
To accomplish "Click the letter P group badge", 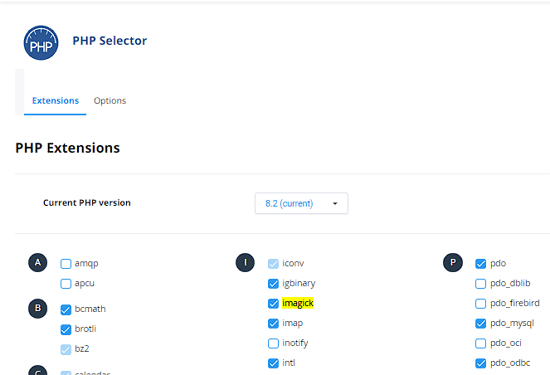I will [x=453, y=263].
